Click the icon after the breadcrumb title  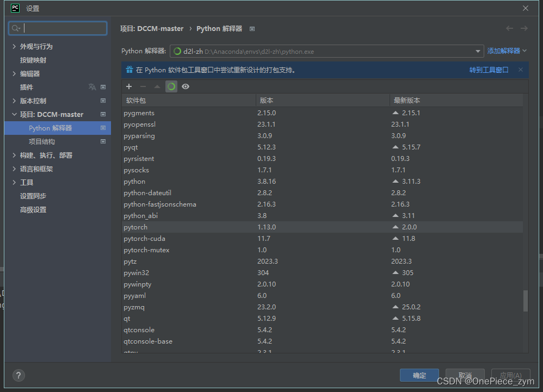point(252,29)
